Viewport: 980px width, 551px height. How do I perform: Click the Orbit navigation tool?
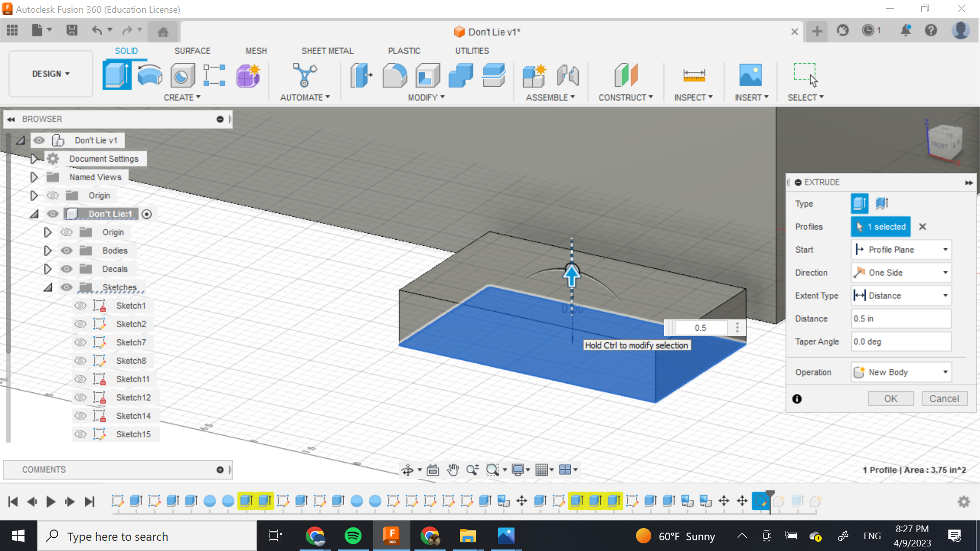407,470
